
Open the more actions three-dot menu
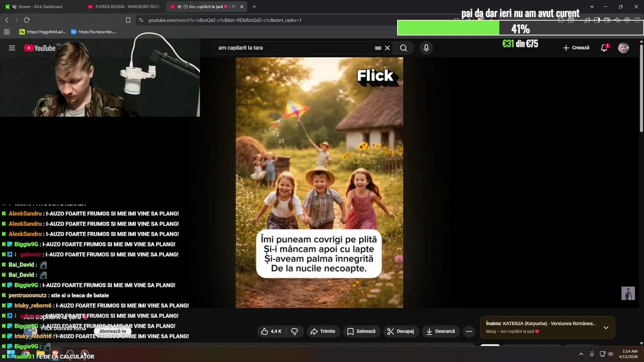point(469,331)
